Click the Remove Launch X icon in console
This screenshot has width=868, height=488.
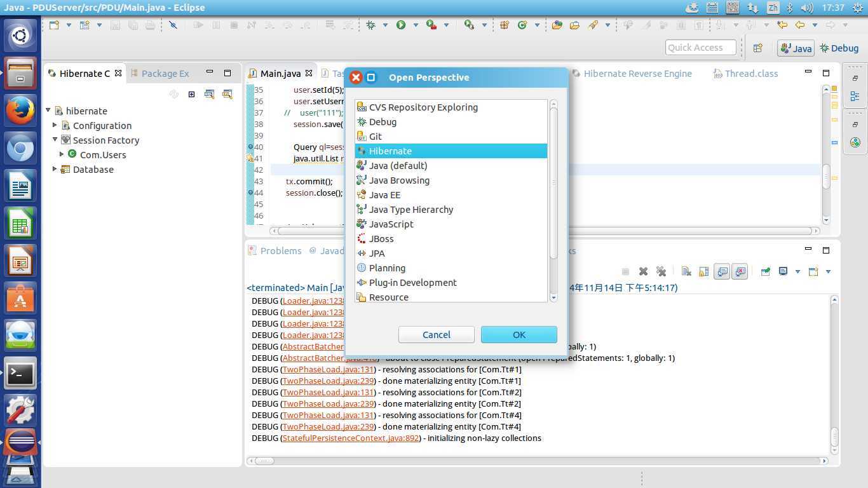pyautogui.click(x=643, y=271)
